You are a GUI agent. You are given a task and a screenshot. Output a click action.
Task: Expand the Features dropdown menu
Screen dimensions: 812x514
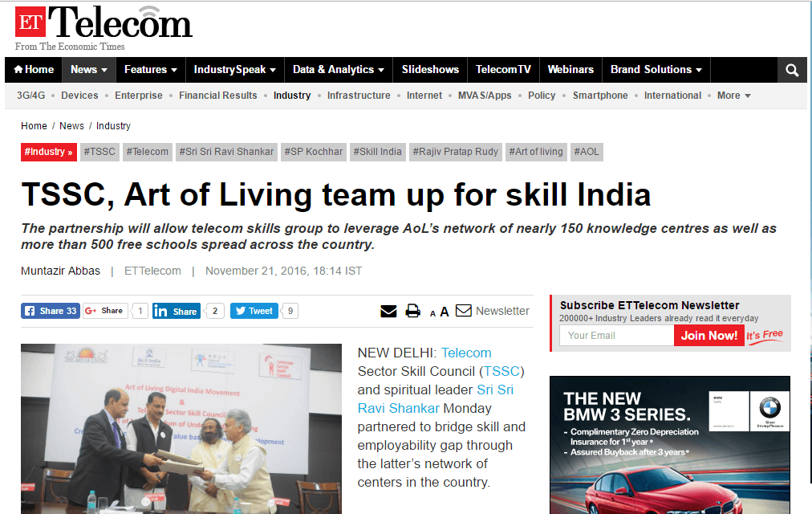[151, 69]
